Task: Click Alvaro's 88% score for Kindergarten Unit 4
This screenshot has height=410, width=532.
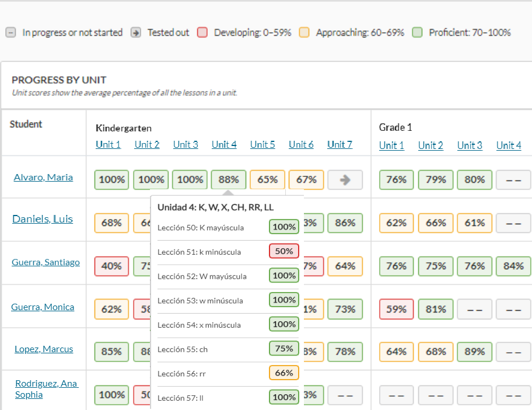Action: pos(228,180)
